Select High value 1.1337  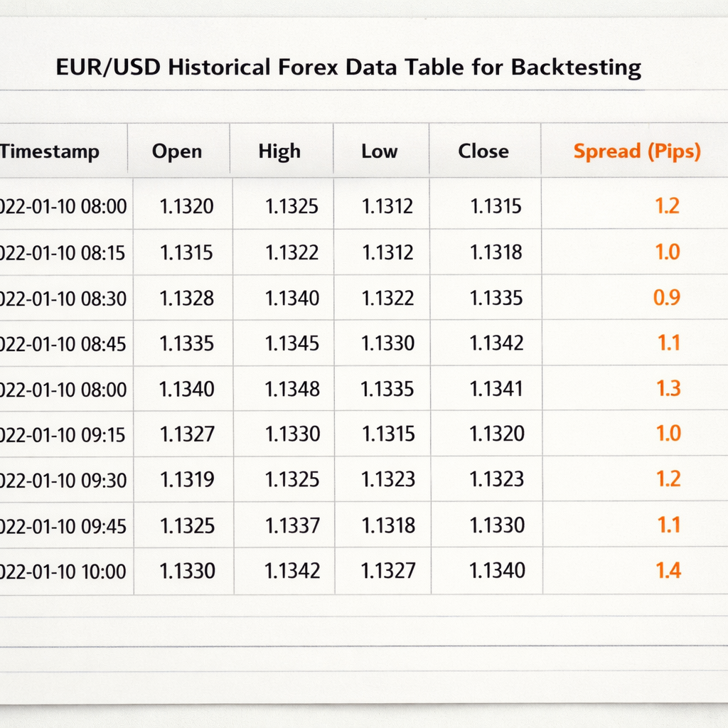pyautogui.click(x=292, y=526)
